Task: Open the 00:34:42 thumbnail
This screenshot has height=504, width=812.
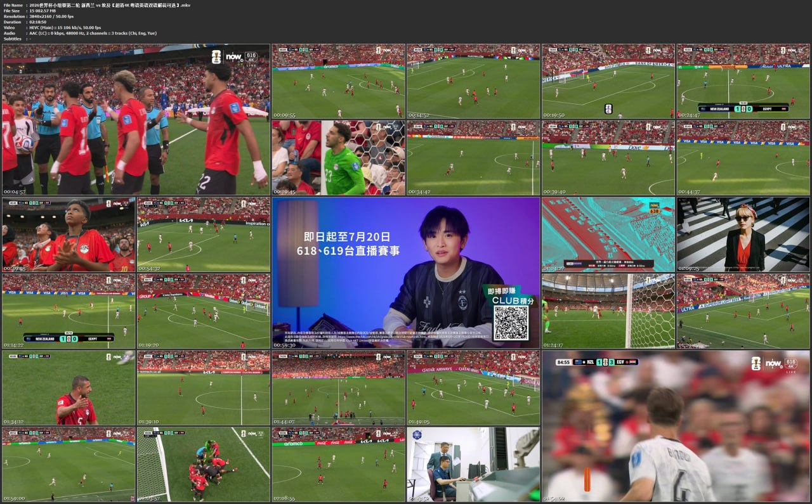Action: click(x=473, y=158)
